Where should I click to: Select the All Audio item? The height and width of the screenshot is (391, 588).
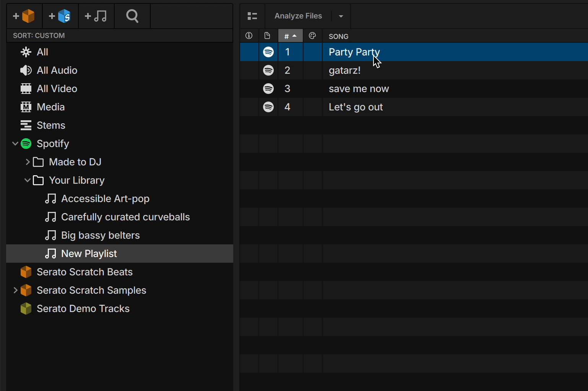click(120, 70)
